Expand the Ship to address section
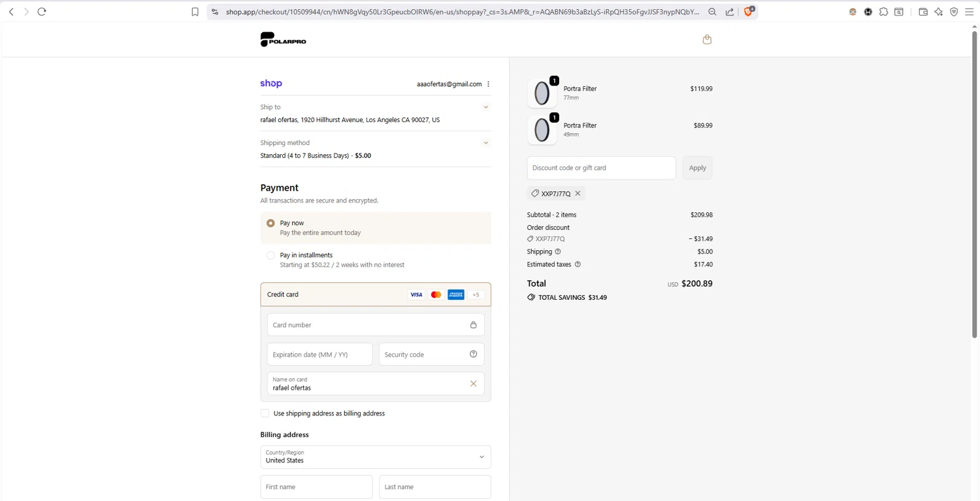 click(x=485, y=107)
